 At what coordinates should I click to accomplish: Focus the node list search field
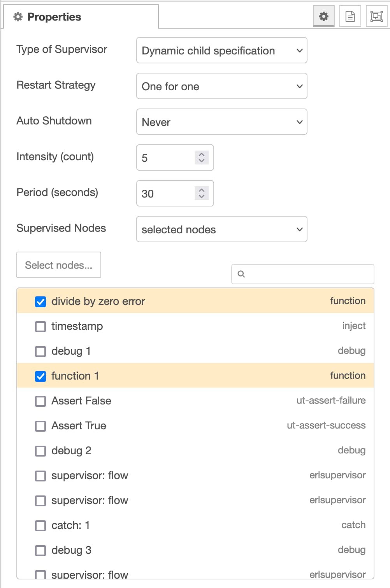point(303,274)
